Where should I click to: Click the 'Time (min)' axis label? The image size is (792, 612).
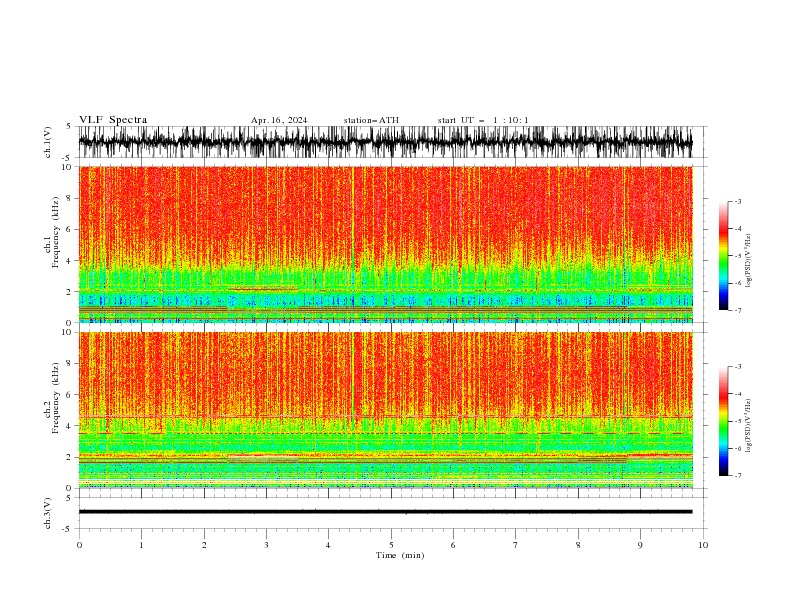coord(400,555)
